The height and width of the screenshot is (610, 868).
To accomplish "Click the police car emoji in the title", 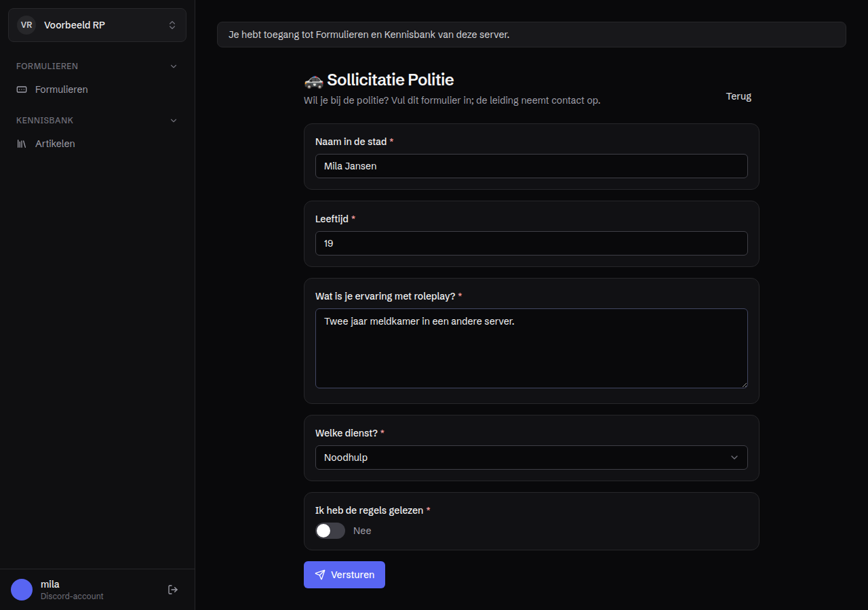I will 313,81.
